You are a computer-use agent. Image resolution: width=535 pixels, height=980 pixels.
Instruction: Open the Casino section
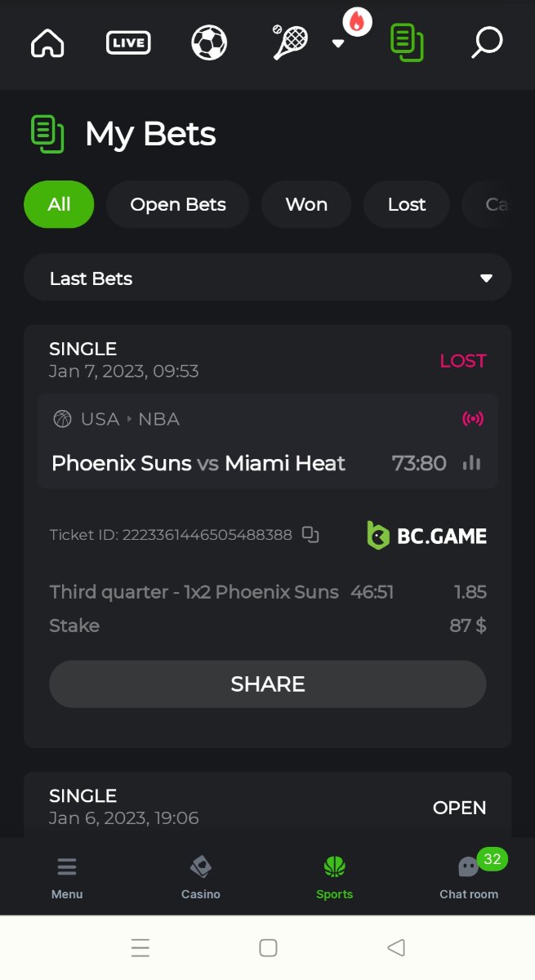[x=201, y=877]
